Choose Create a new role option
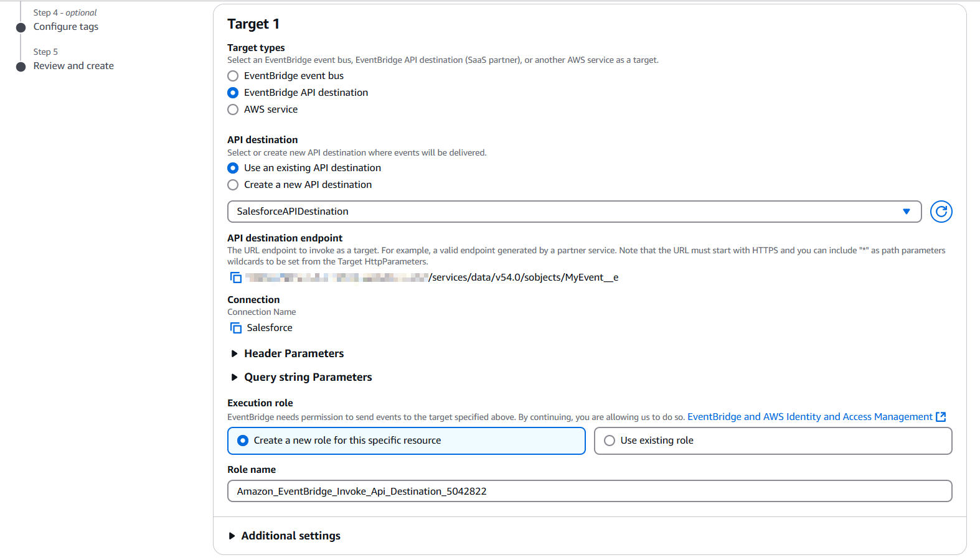Viewport: 980px width, 560px height. pyautogui.click(x=243, y=441)
